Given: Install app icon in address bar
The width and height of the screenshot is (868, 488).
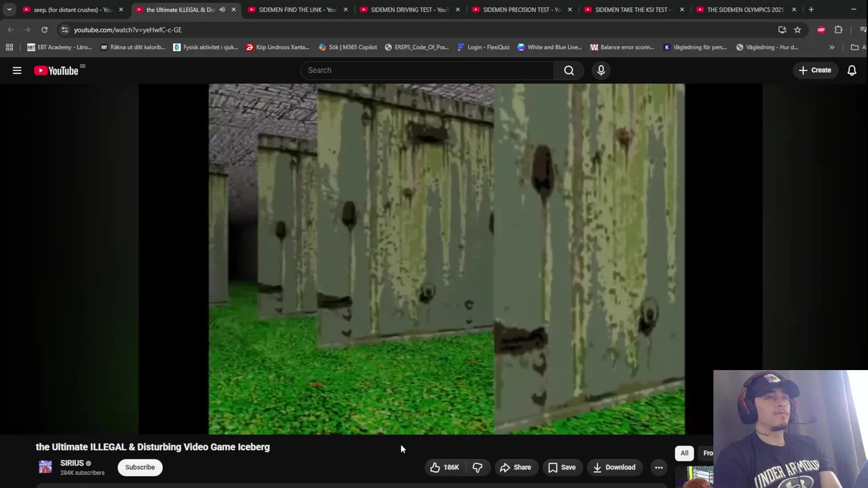Looking at the screenshot, I should 782,30.
